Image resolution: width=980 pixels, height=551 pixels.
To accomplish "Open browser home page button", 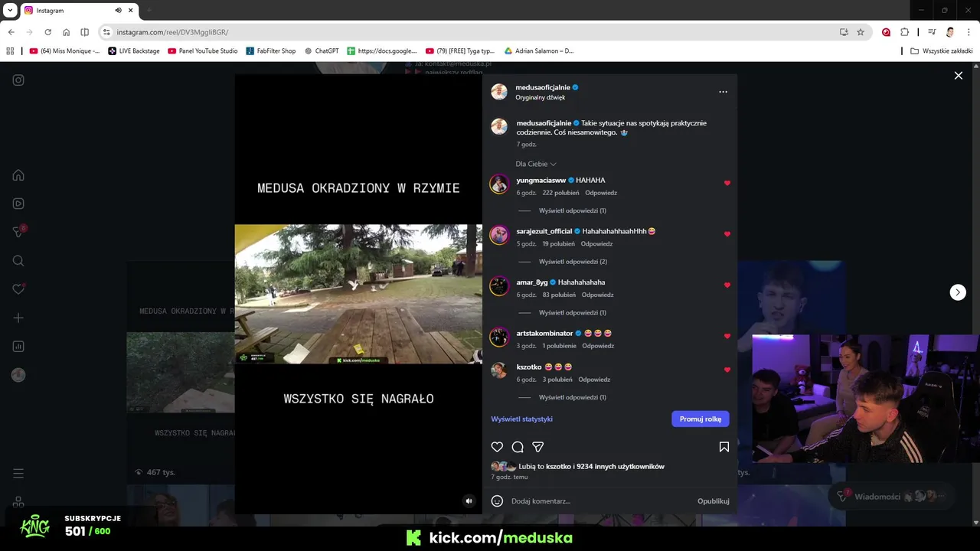I will [x=66, y=32].
